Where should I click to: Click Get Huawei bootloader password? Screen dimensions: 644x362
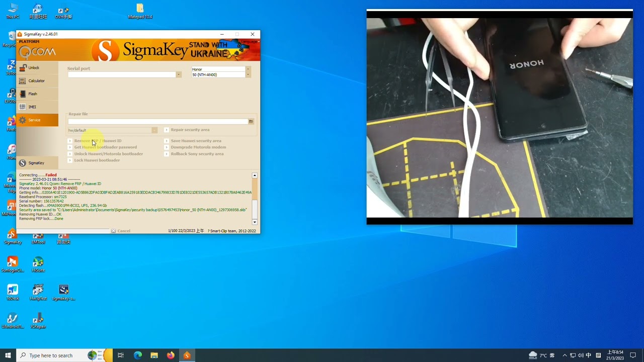[103, 147]
